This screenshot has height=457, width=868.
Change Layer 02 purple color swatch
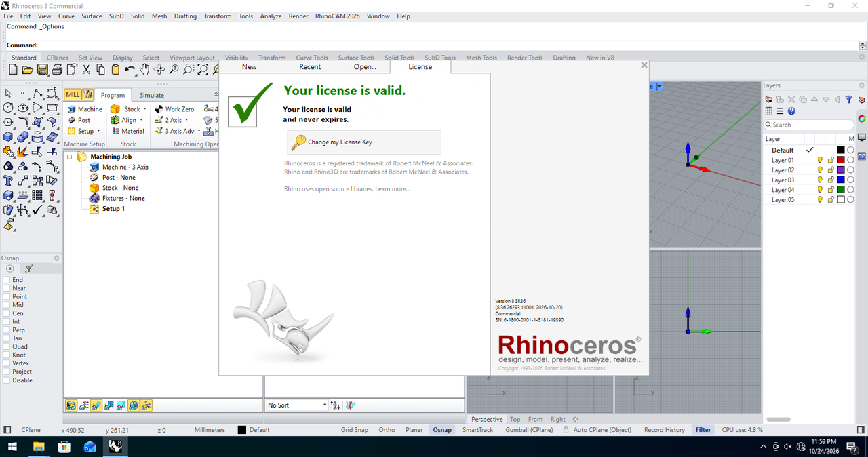click(841, 170)
